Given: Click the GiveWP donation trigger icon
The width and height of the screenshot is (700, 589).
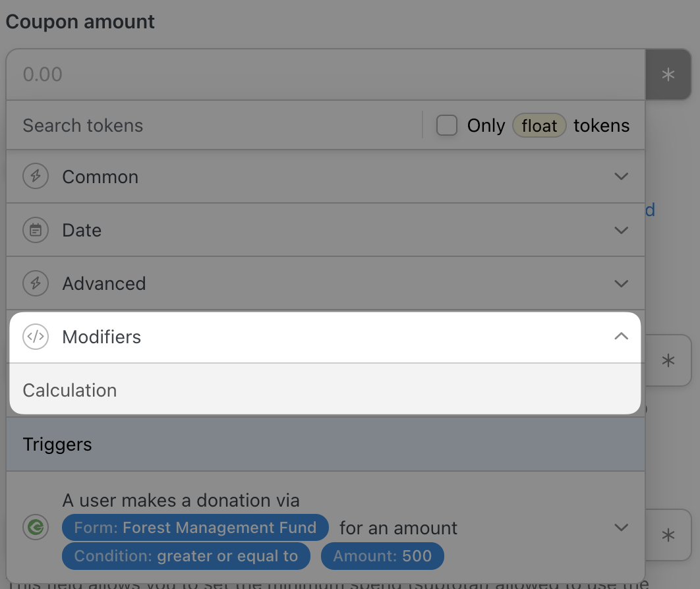Looking at the screenshot, I should click(36, 528).
